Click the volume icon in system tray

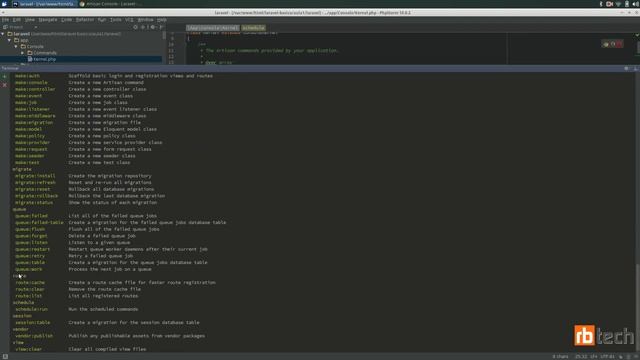(636, 4)
